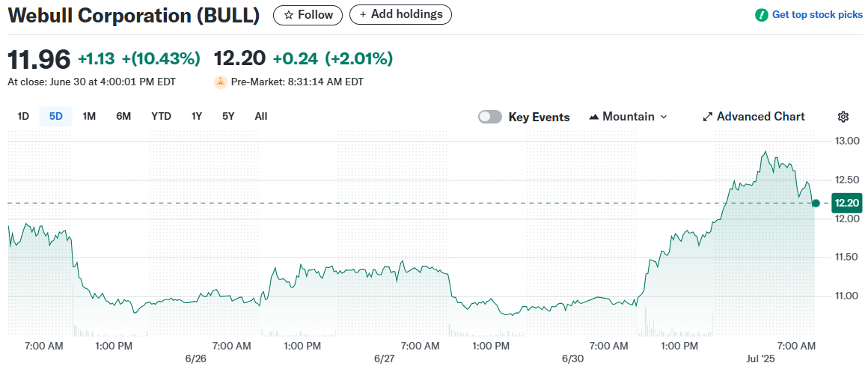Follow Webull Corporation stock
The height and width of the screenshot is (366, 868).
[x=308, y=15]
